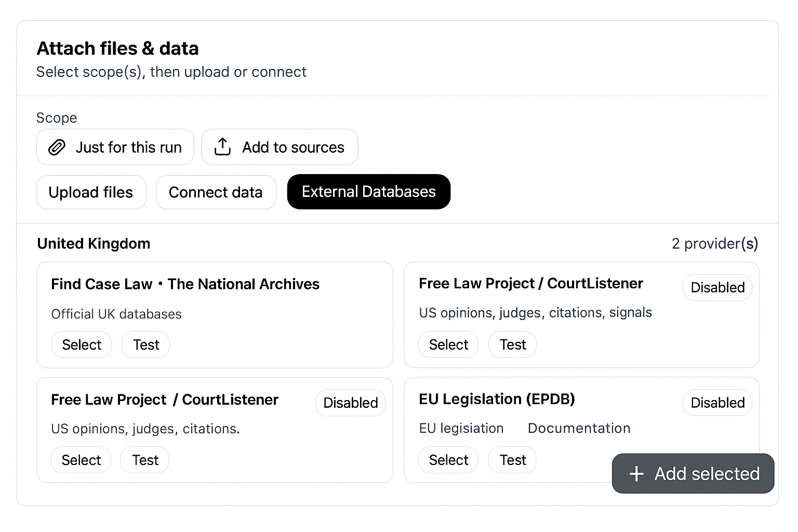This screenshot has width=798, height=532.
Task: Click Disabled badge on lower CourtListener card
Action: [350, 403]
